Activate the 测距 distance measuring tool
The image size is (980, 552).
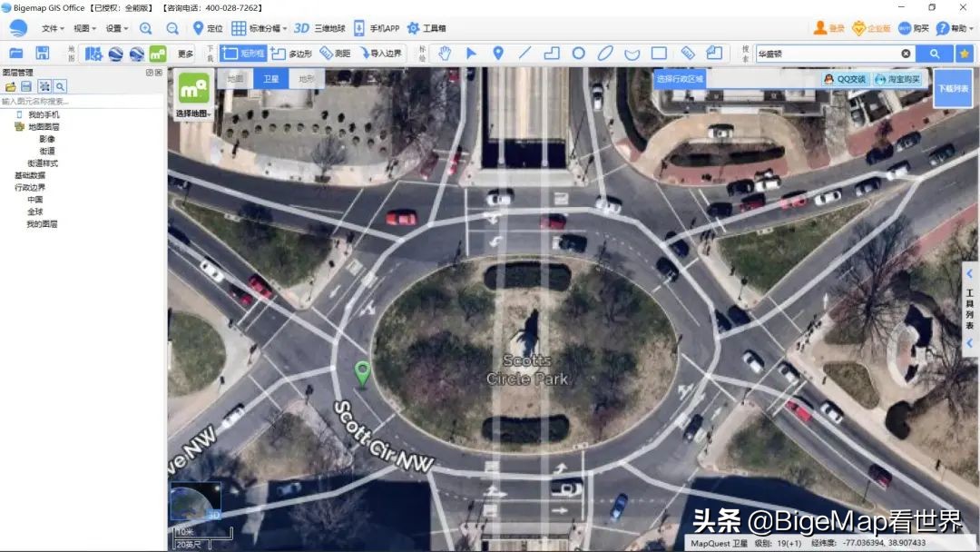click(335, 54)
